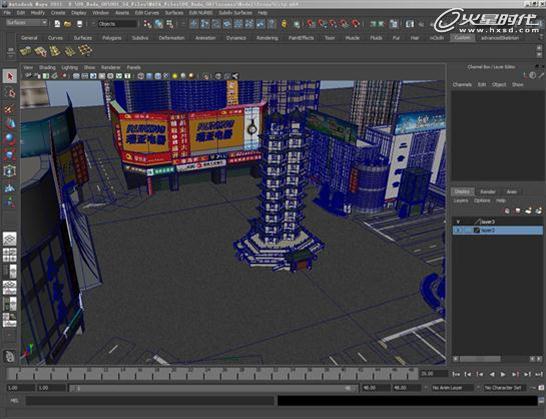Switch to the Rendering shelf tab
Screen dimensions: 546x419
267,38
